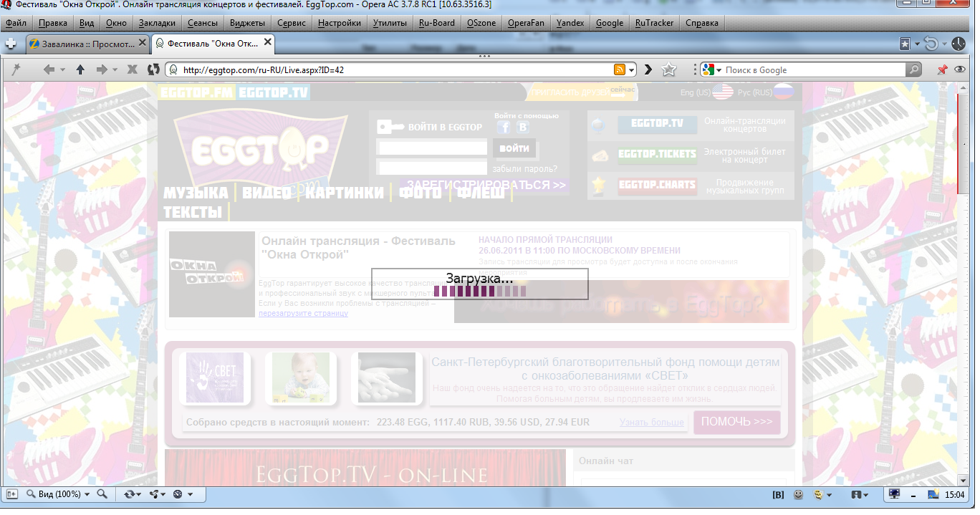Close the Завалинка tab

(142, 43)
